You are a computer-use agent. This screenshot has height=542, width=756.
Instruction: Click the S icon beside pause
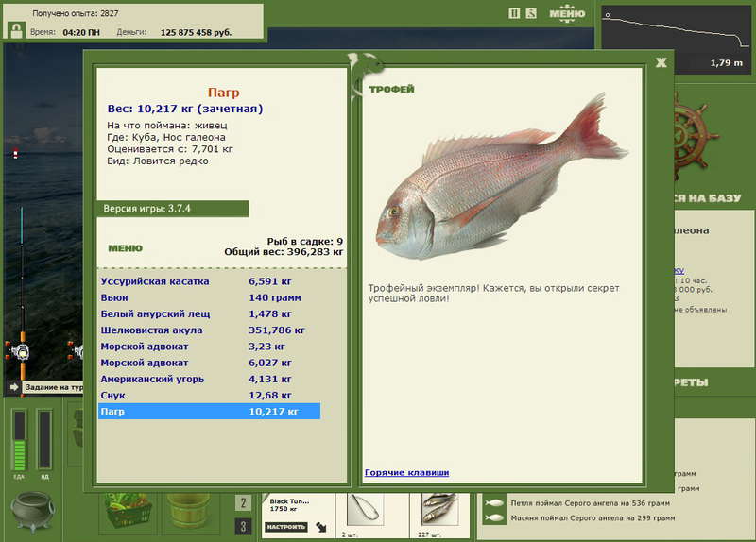pyautogui.click(x=531, y=13)
